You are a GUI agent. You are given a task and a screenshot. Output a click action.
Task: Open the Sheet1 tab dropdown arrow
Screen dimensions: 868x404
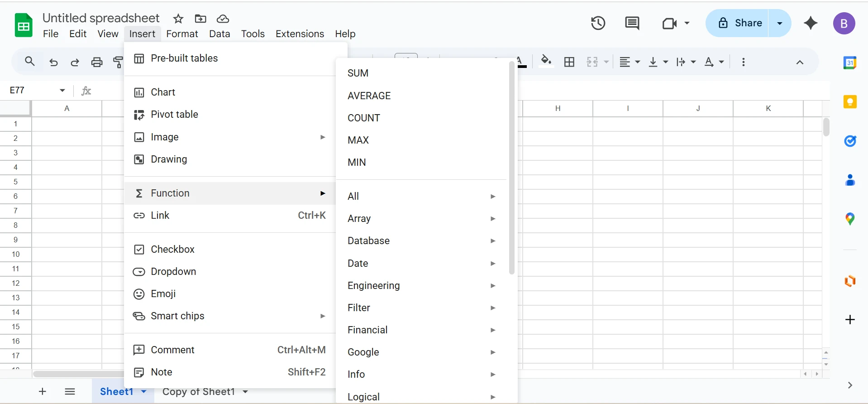click(144, 392)
